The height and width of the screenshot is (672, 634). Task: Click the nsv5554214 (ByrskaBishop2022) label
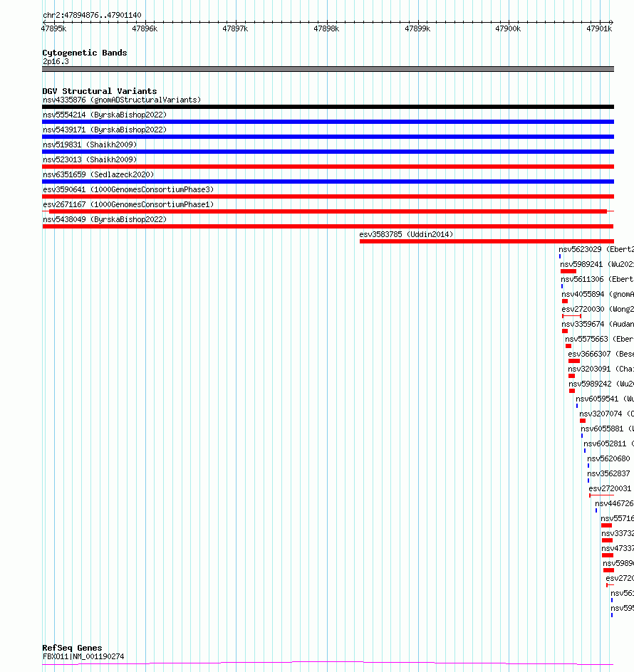[105, 115]
